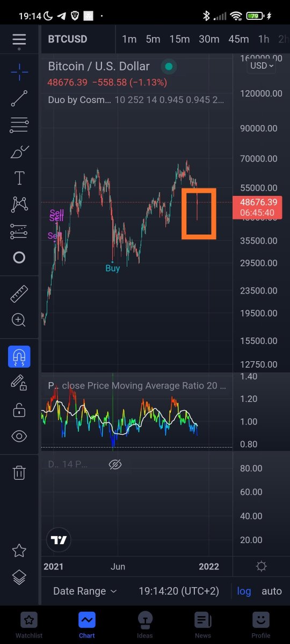The width and height of the screenshot is (290, 644).
Task: Select the trend line tool
Action: point(19,99)
